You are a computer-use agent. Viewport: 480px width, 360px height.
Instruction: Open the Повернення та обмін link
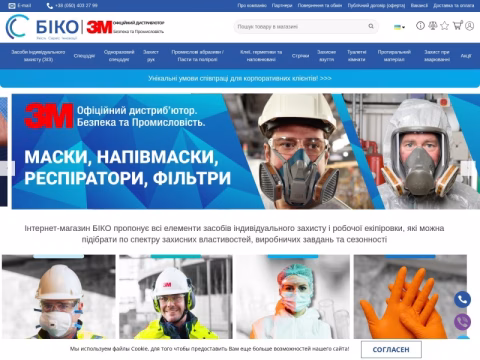point(320,6)
